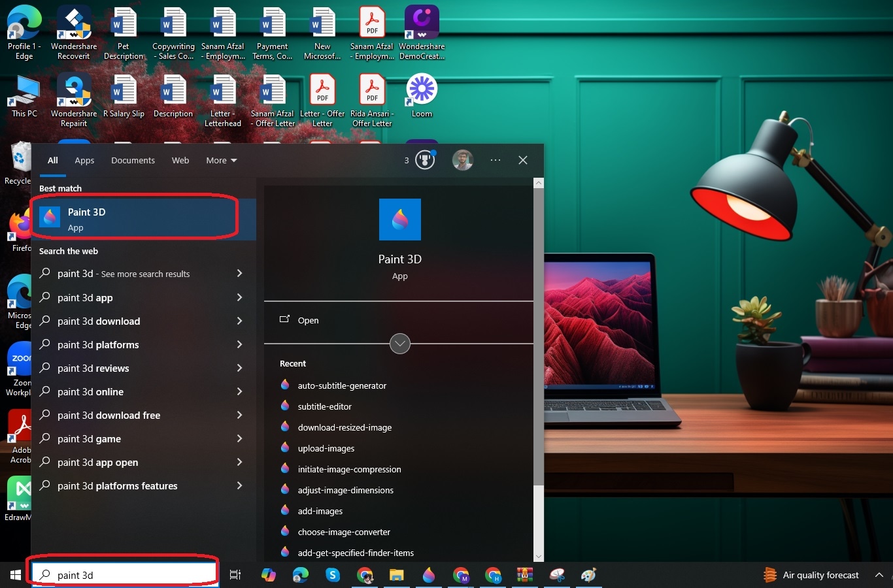Open recent file 'initiate-image-compression'

tap(349, 469)
